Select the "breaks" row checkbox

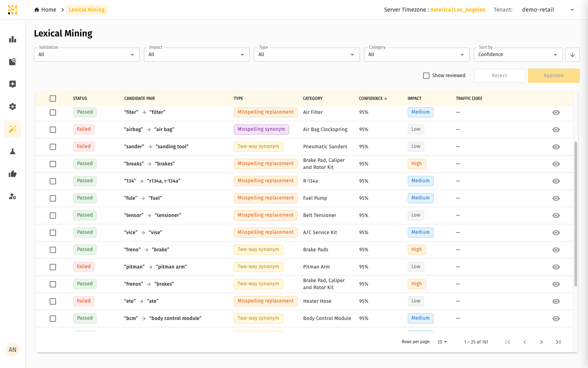pyautogui.click(x=53, y=164)
